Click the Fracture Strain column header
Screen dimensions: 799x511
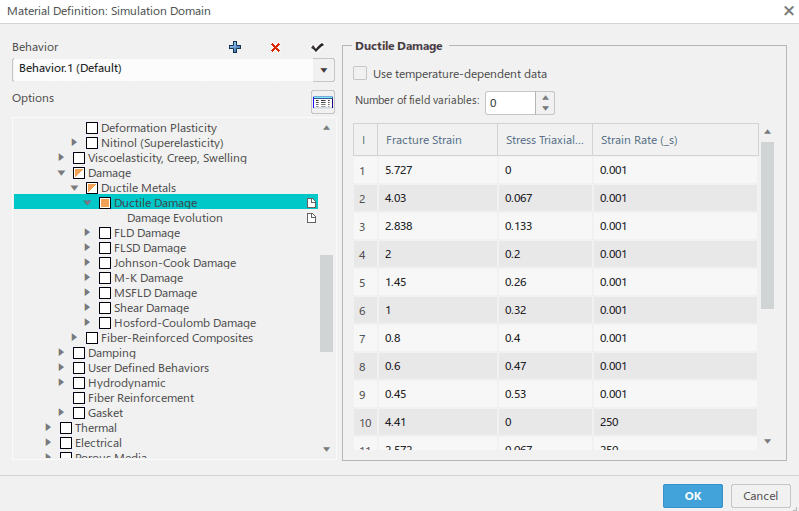pyautogui.click(x=437, y=140)
